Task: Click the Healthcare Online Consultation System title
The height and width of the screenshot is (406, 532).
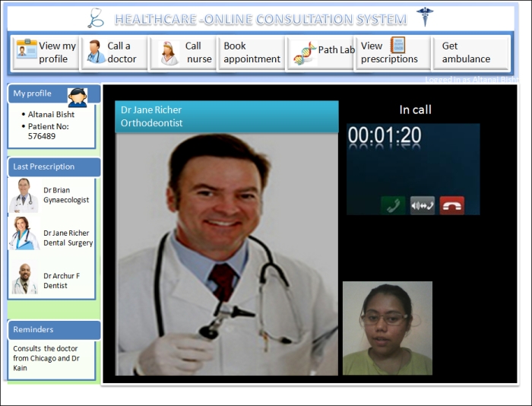Action: [261, 19]
